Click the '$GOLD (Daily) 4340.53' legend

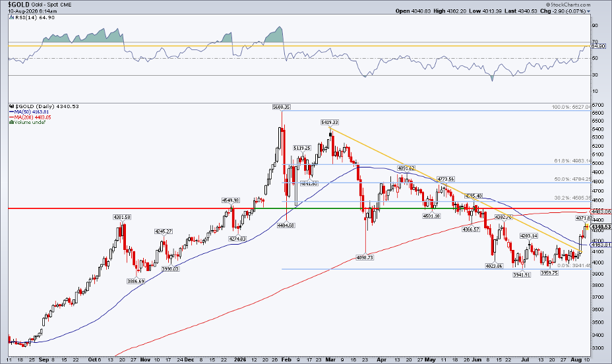(47, 106)
